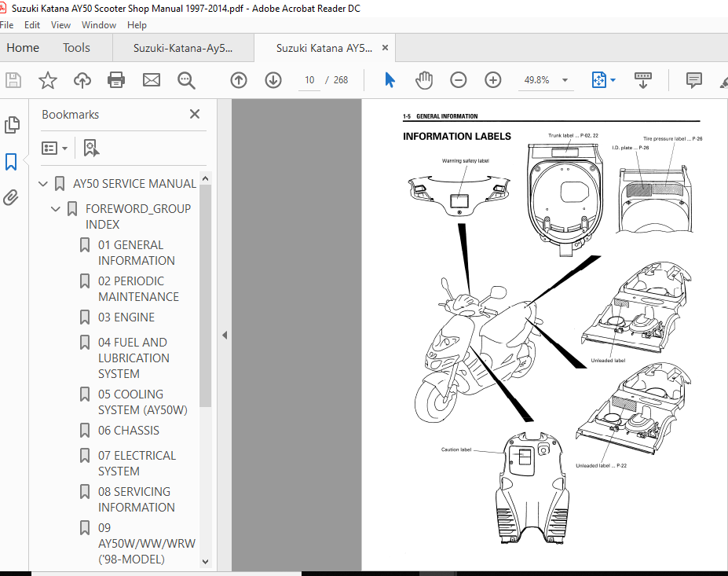Viewport: 728px width, 576px height.
Task: Click the 49.8% zoom value field
Action: click(536, 80)
